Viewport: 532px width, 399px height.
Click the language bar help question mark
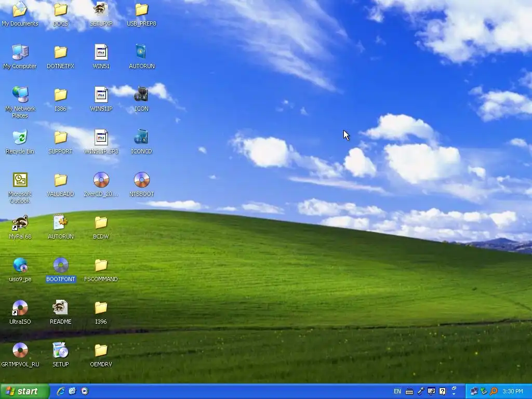(442, 391)
